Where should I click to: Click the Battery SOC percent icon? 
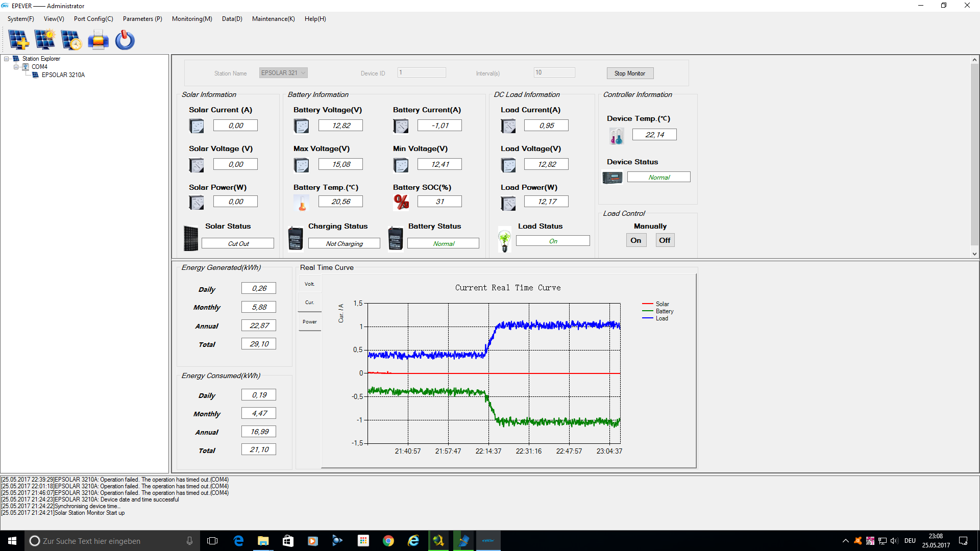click(x=401, y=202)
